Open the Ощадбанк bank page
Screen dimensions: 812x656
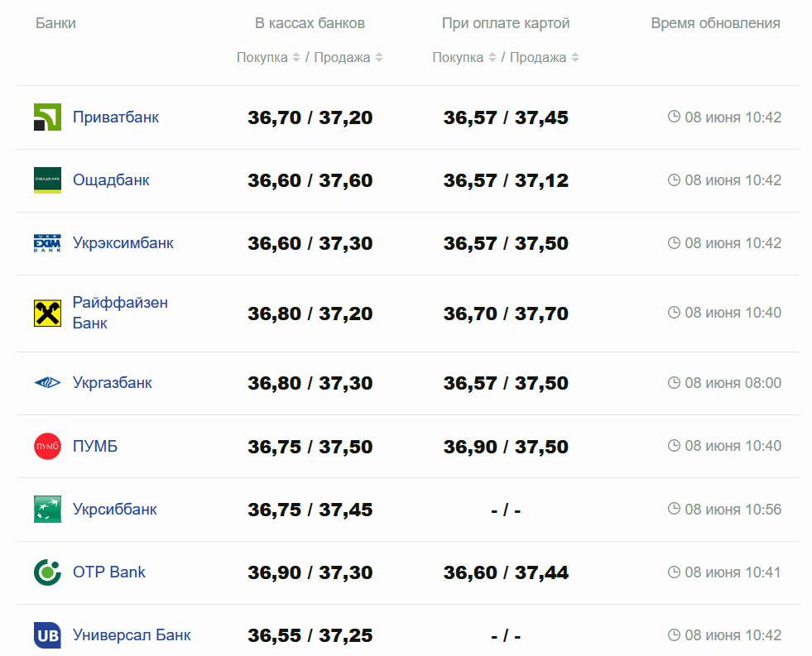coord(111,180)
